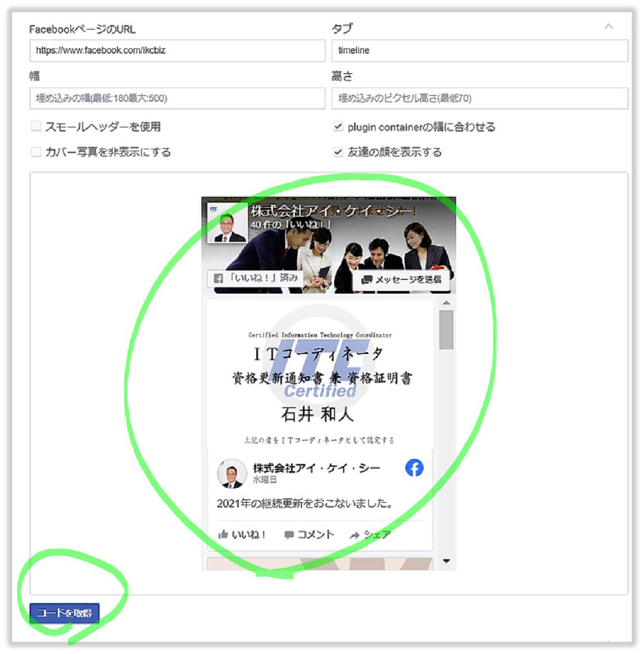Uncheck 友達の顔を表示する checkbox

(x=338, y=152)
